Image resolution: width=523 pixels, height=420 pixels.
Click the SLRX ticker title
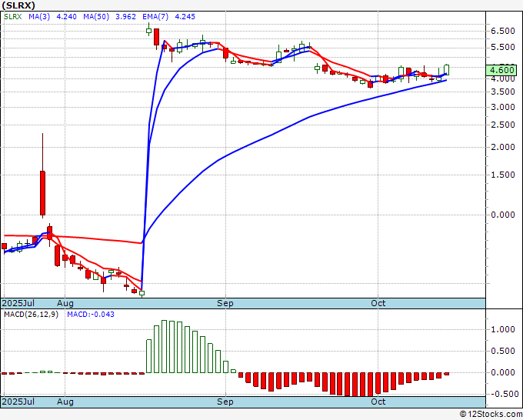click(x=18, y=5)
